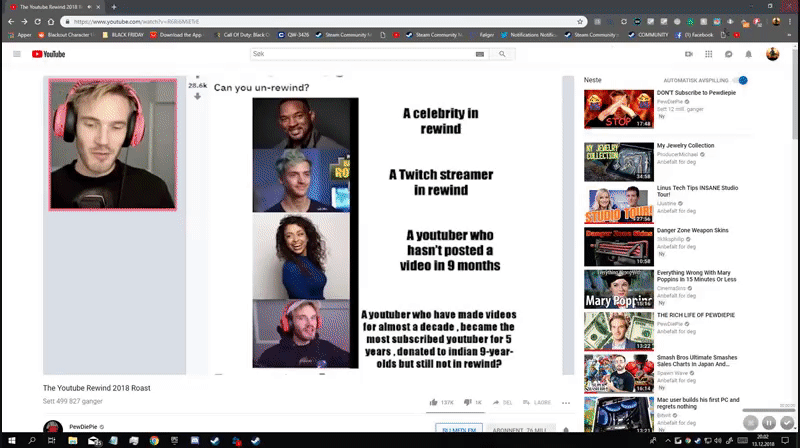Click the BLI MEDLEM join button
This screenshot has width=800, height=448.
coord(459,429)
